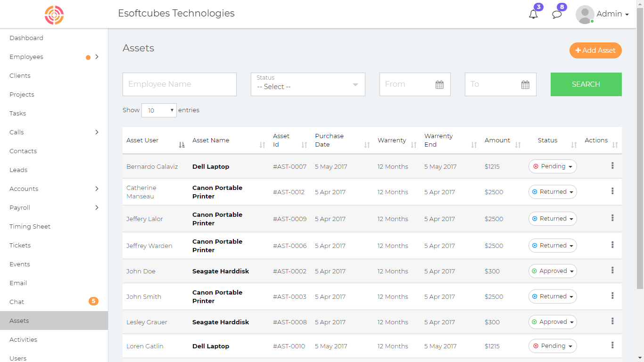The height and width of the screenshot is (362, 644).
Task: Sort by Asset User column
Action: 156,140
